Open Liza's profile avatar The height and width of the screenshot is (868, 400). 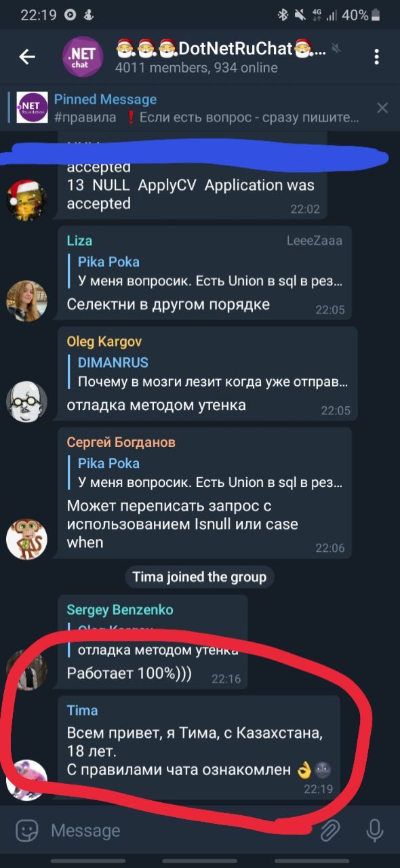click(26, 300)
